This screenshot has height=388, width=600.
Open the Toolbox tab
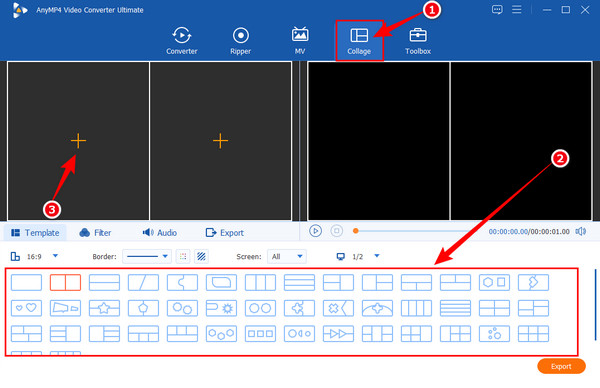(x=418, y=41)
